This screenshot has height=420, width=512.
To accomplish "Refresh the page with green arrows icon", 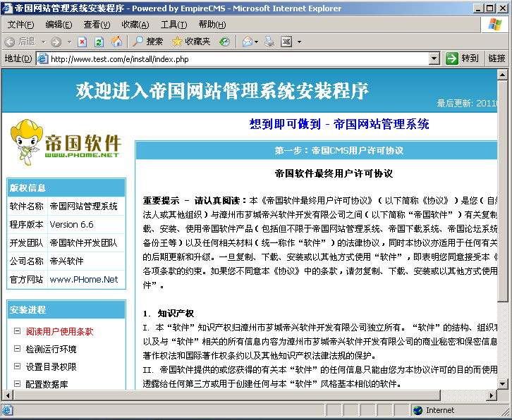I will (99, 42).
